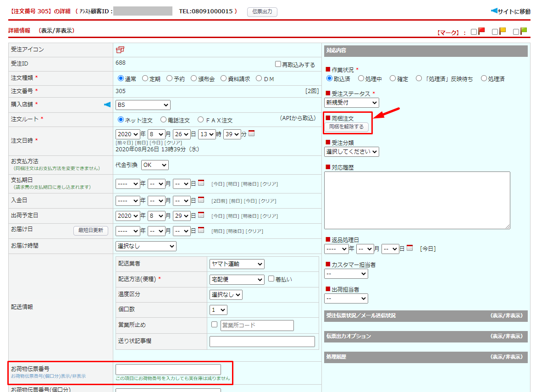The height and width of the screenshot is (392, 536).
Task: Expand 受注伝票状況/メール送信状況 section
Action: tap(506, 316)
